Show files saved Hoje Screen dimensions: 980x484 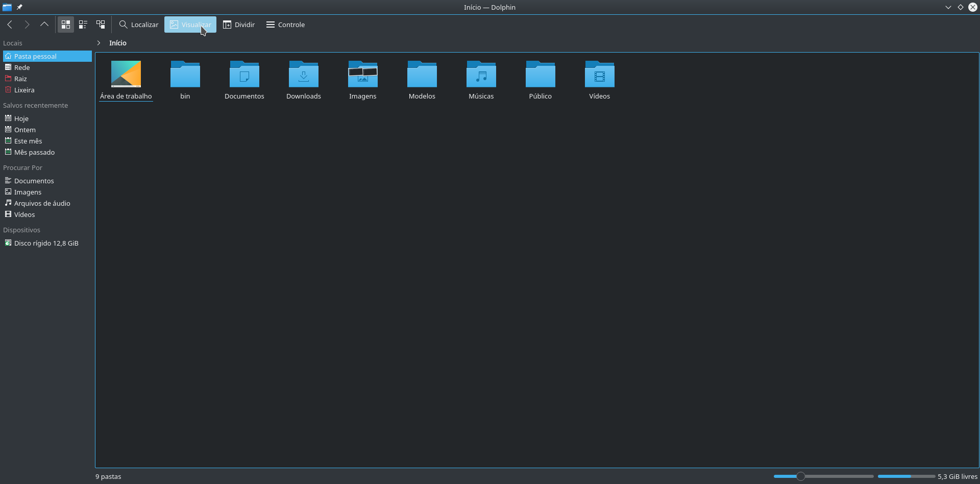coord(47,118)
